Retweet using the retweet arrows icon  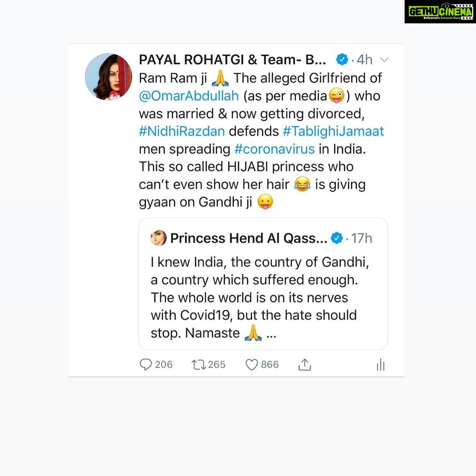point(198,364)
